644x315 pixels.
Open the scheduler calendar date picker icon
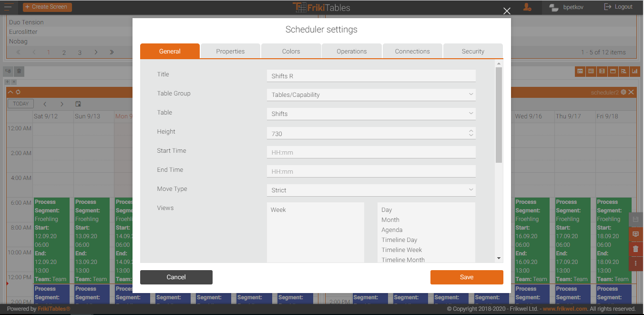(78, 104)
